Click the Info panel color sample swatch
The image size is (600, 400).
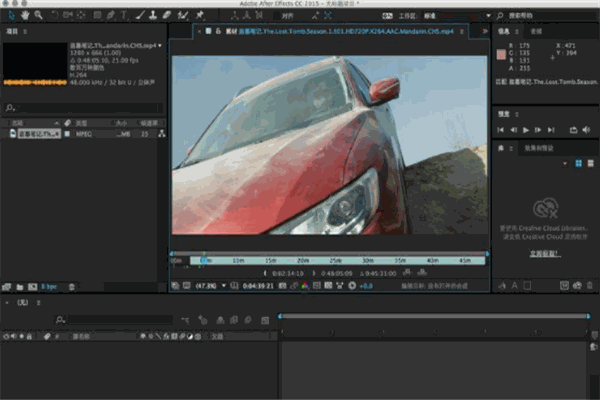[x=501, y=55]
